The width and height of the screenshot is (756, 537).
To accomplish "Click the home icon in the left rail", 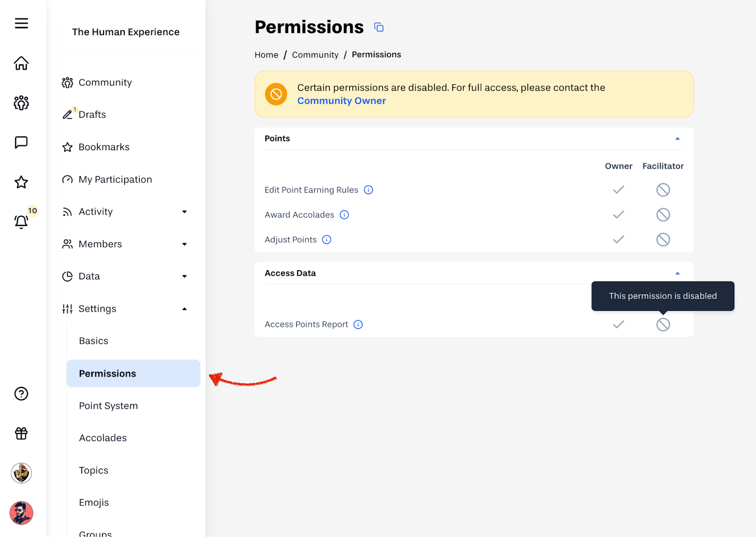I will tap(21, 63).
